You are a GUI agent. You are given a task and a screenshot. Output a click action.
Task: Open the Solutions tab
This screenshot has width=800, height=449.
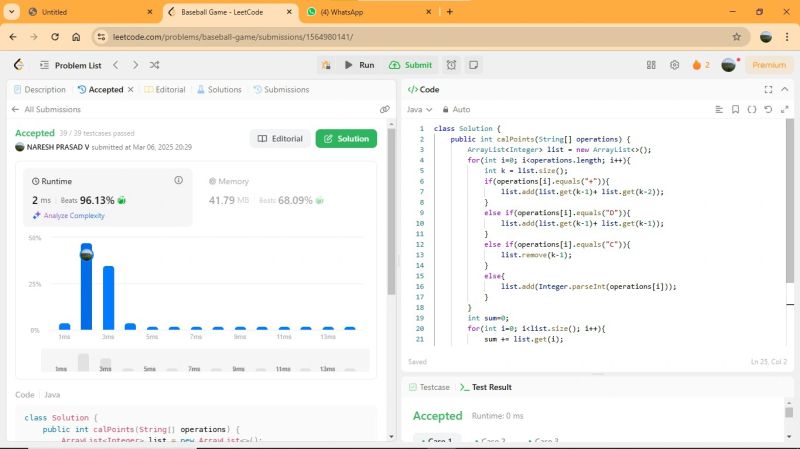point(219,89)
